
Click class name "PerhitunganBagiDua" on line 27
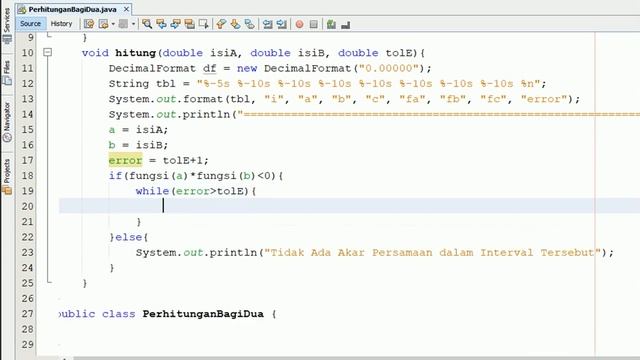(x=203, y=314)
